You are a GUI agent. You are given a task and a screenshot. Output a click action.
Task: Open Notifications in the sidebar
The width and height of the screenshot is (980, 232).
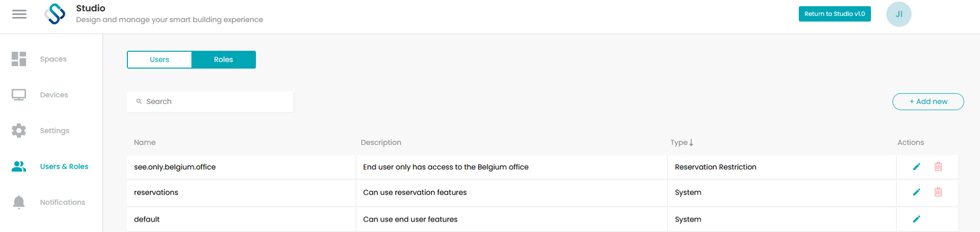(62, 202)
